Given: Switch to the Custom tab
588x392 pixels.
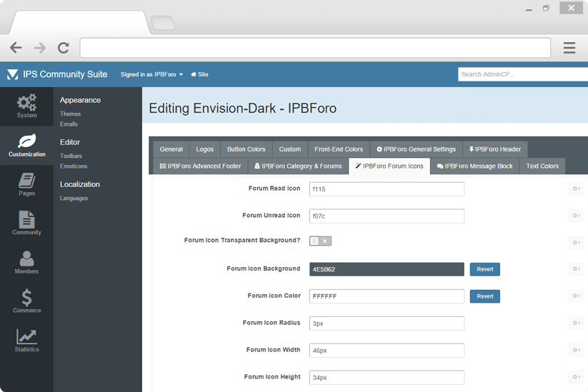Looking at the screenshot, I should (x=290, y=149).
